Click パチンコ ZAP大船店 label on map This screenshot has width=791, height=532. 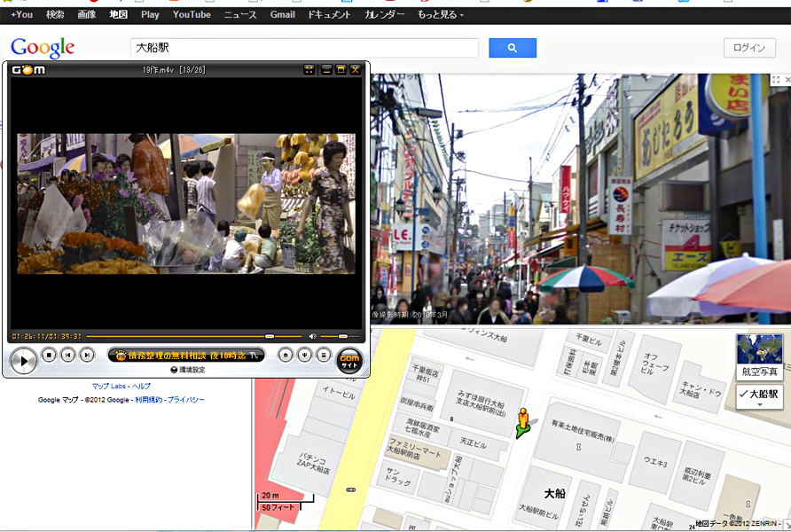313,464
